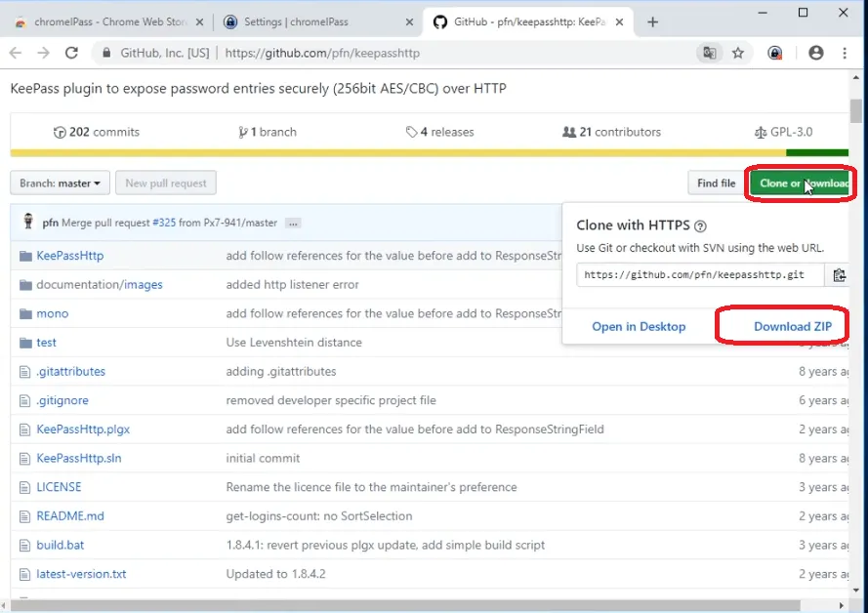The height and width of the screenshot is (613, 868).
Task: Click the test folder icon
Action: click(25, 343)
